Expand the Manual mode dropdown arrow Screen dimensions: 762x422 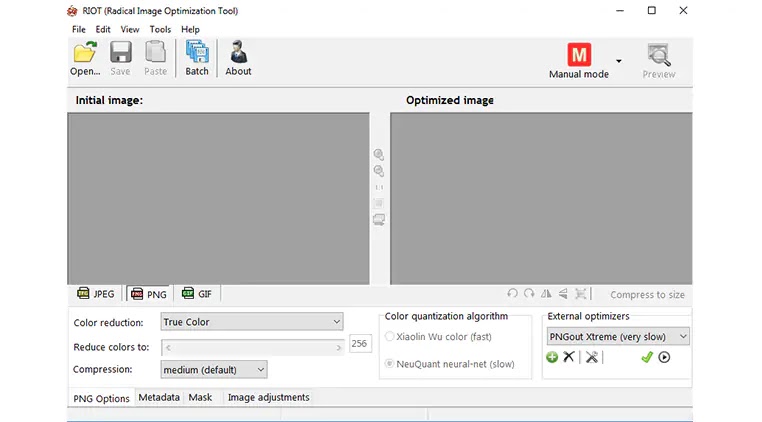[619, 61]
